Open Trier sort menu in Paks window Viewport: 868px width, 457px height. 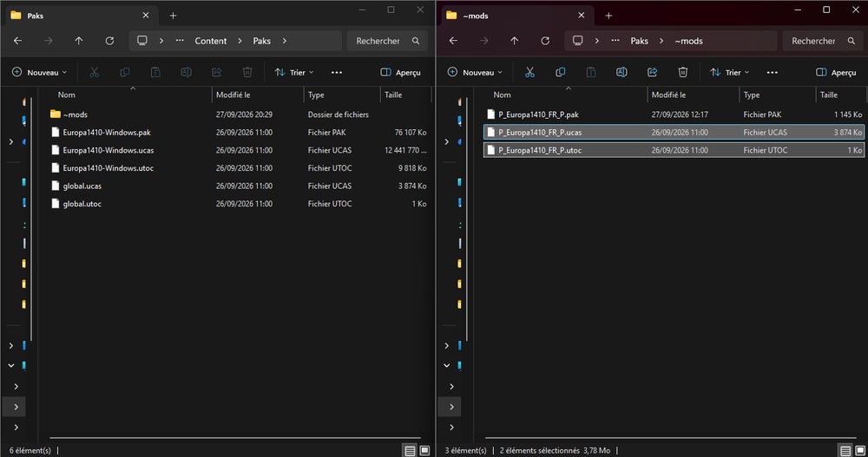[x=294, y=72]
